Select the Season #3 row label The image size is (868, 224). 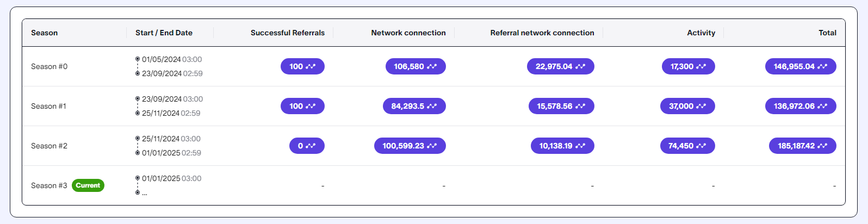pos(49,185)
